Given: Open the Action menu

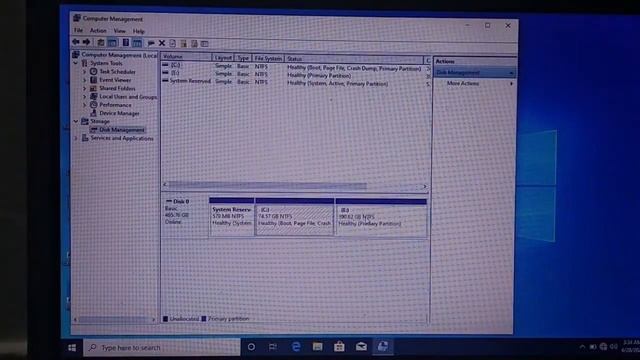Looking at the screenshot, I should [x=98, y=31].
